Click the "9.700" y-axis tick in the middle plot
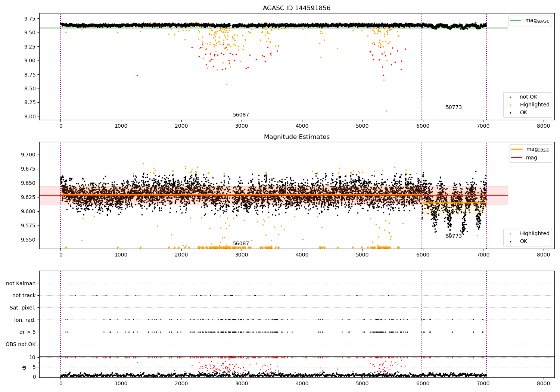The image size is (560, 392). coord(28,155)
